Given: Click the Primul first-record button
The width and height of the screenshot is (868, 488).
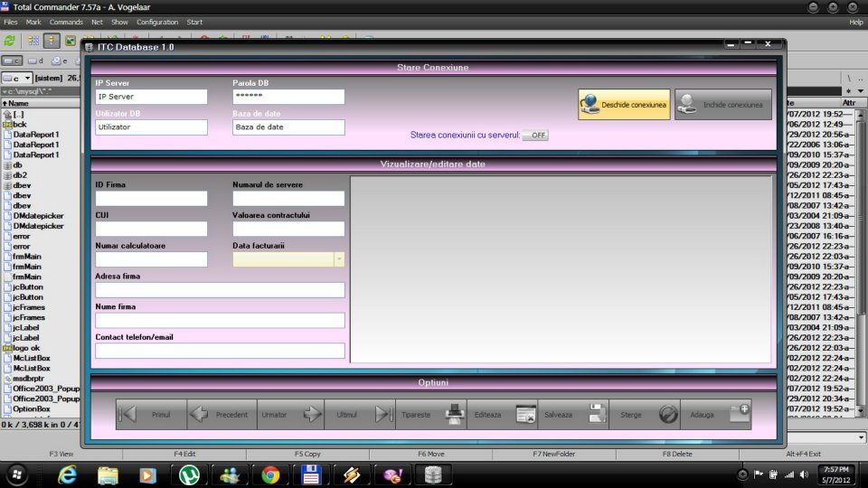Looking at the screenshot, I should [151, 414].
